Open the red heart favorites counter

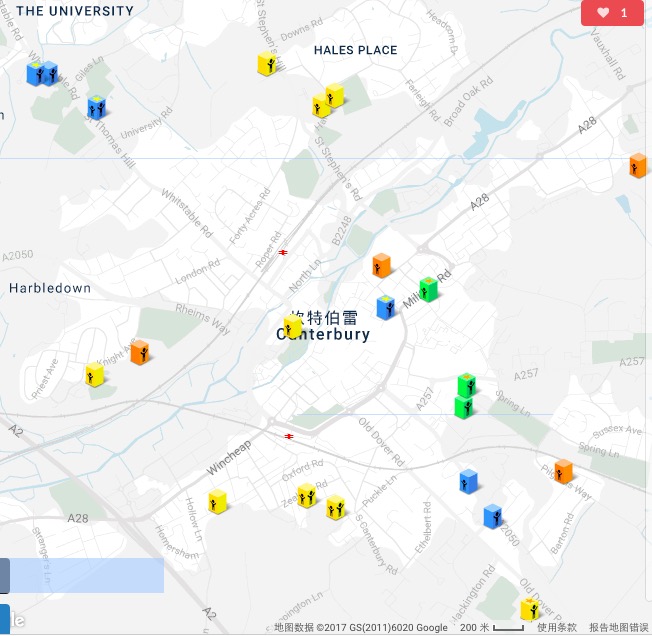click(612, 13)
